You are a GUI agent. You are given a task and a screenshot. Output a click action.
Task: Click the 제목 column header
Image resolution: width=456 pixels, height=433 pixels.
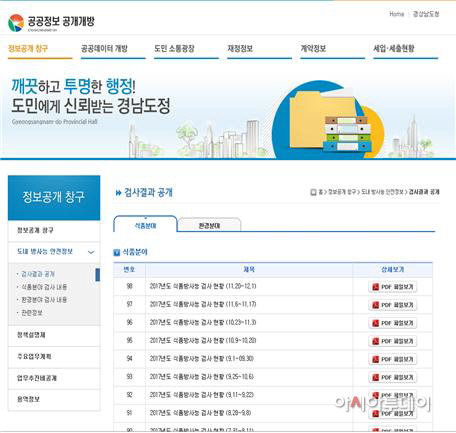(x=249, y=269)
